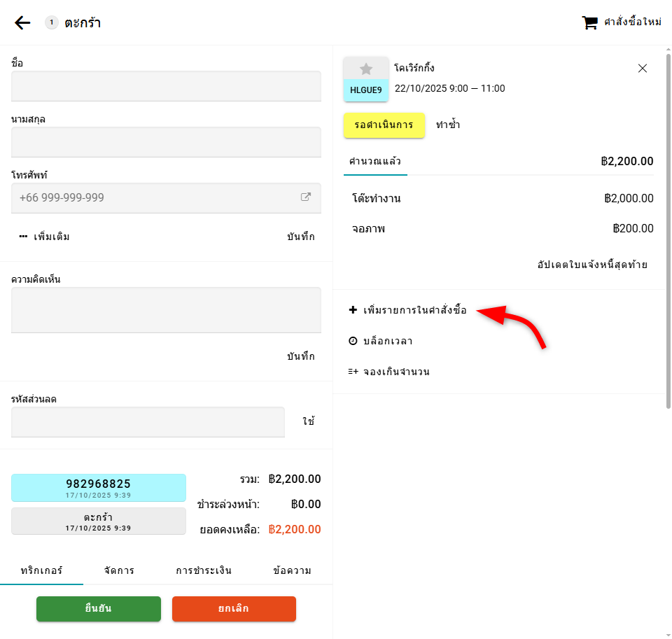
Task: Click the shopping cart new order icon
Action: 590,22
